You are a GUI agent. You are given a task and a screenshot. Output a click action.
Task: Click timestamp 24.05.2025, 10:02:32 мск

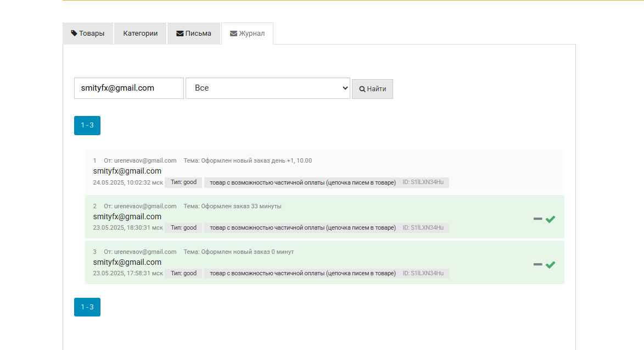pos(128,182)
